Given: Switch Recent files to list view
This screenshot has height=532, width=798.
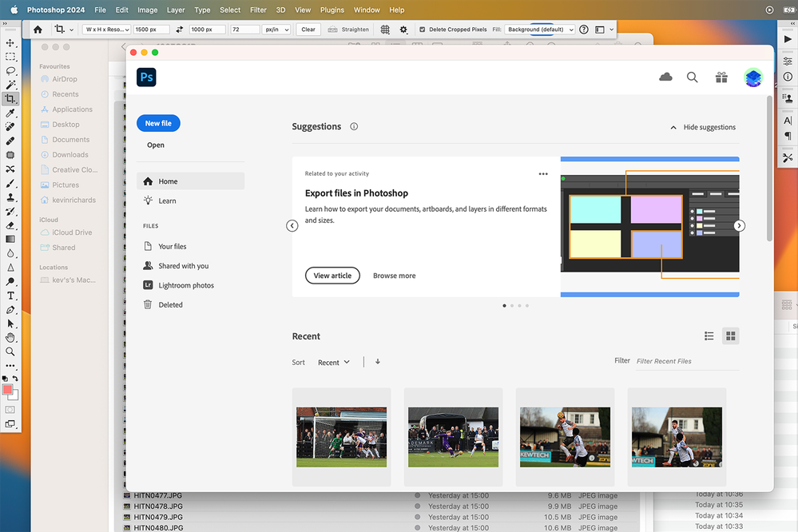Looking at the screenshot, I should (x=709, y=335).
